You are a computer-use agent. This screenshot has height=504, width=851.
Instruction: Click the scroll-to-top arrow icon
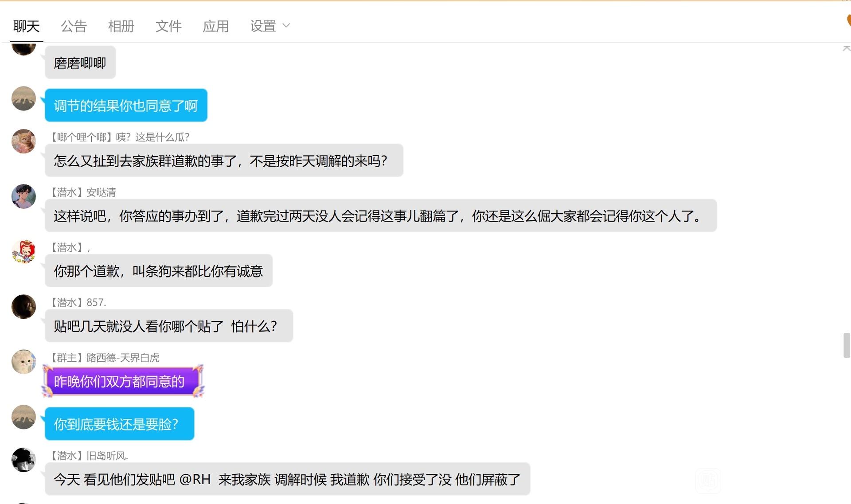847,48
